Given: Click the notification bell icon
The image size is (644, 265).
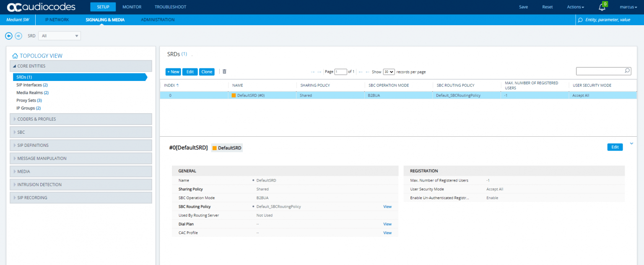Looking at the screenshot, I should coord(602,7).
